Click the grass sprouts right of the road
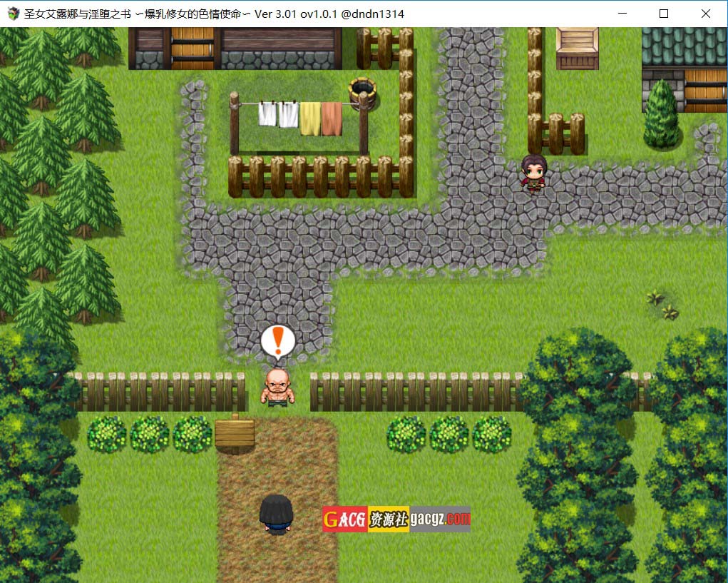The width and height of the screenshot is (728, 583). [x=662, y=305]
